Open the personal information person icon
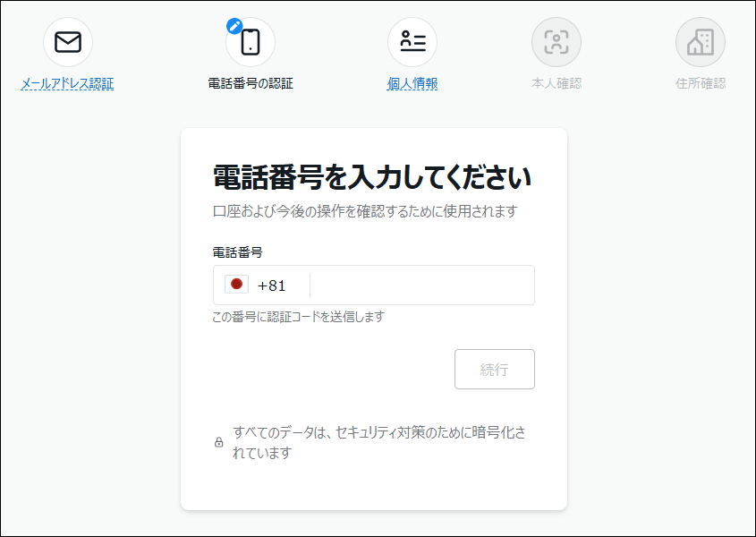756x537 pixels. click(412, 42)
